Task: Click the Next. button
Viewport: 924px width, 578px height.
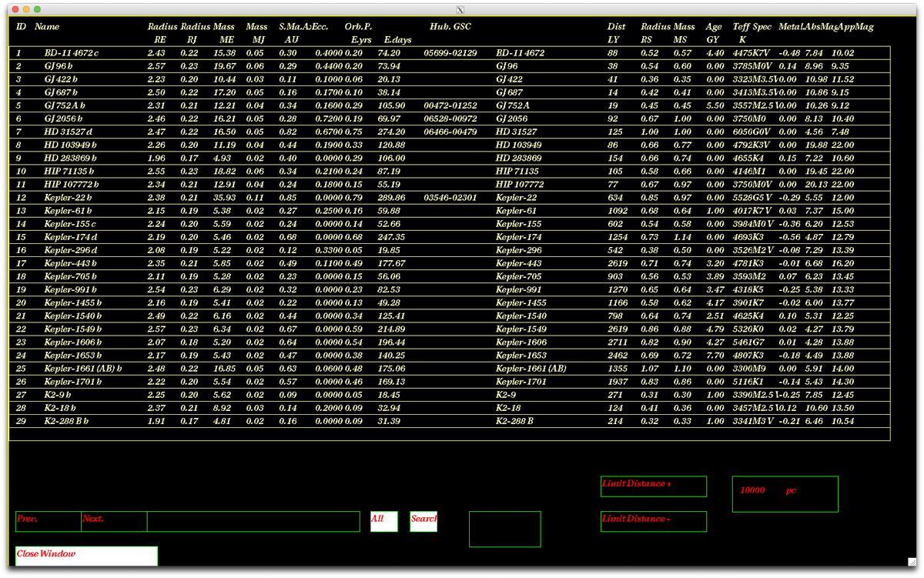Action: [114, 521]
